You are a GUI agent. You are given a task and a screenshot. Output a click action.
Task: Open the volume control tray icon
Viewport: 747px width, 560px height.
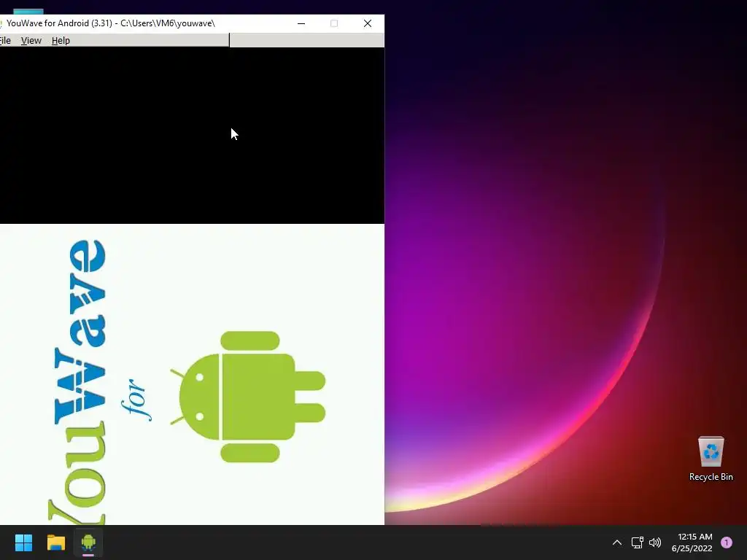tap(655, 542)
